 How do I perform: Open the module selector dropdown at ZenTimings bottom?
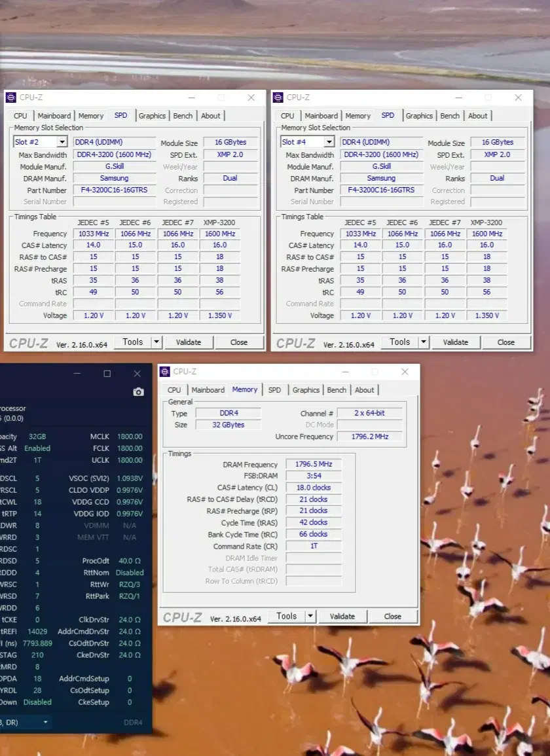click(x=45, y=722)
